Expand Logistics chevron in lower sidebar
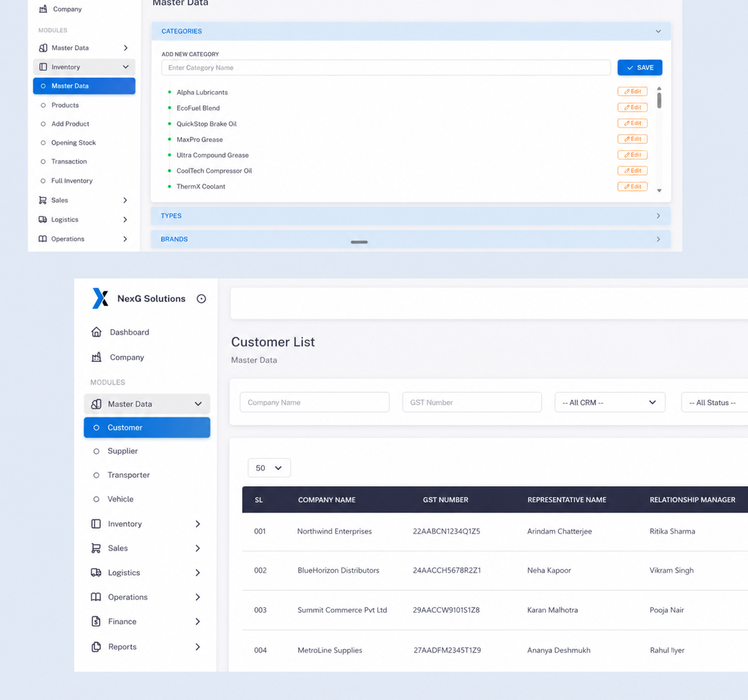The height and width of the screenshot is (700, 748). click(x=198, y=572)
